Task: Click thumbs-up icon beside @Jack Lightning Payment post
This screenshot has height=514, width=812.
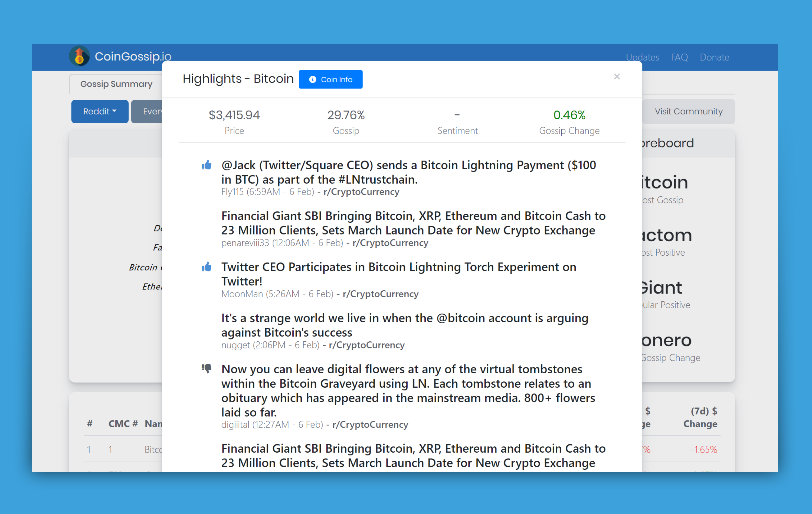Action: (x=206, y=165)
